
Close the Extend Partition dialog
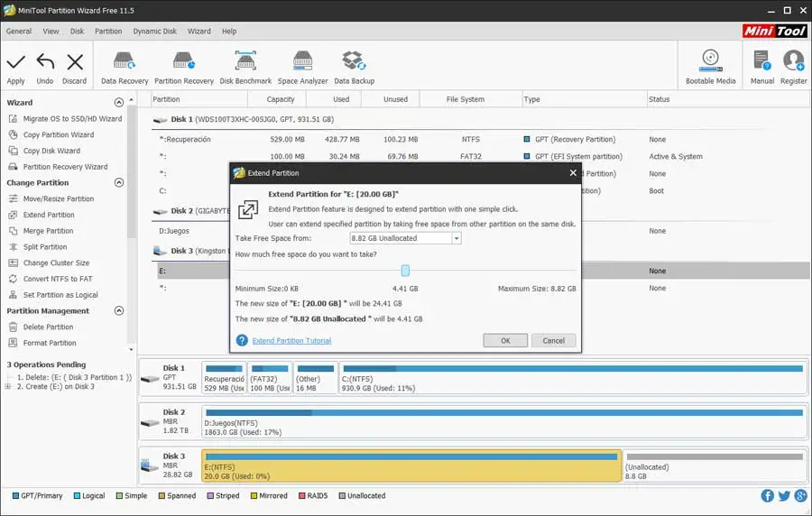click(x=573, y=173)
